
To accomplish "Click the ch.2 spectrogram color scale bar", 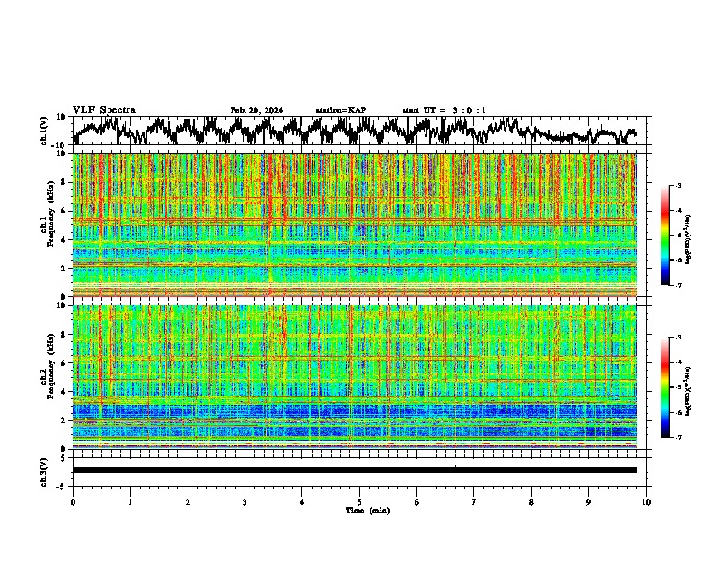I will pyautogui.click(x=665, y=387).
